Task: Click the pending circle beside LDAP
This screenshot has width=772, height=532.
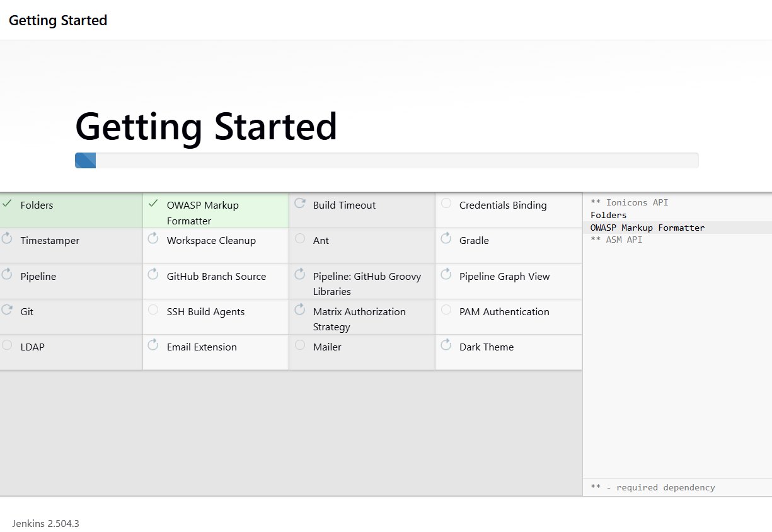Action: [x=7, y=345]
